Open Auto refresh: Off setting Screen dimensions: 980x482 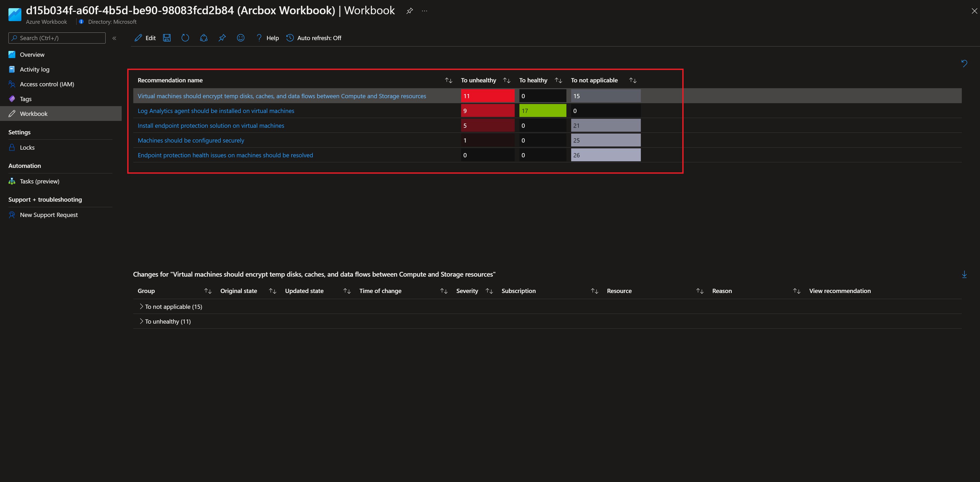314,38
